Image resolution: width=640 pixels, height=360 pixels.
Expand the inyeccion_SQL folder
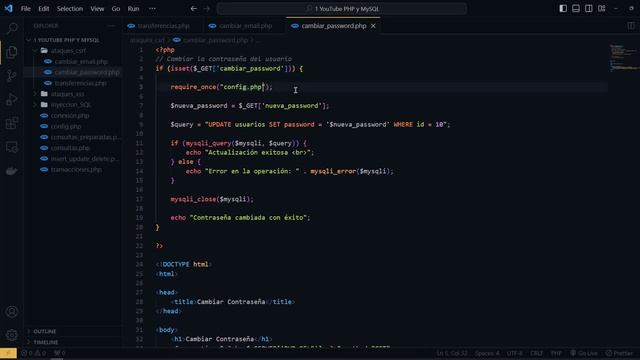tap(71, 104)
